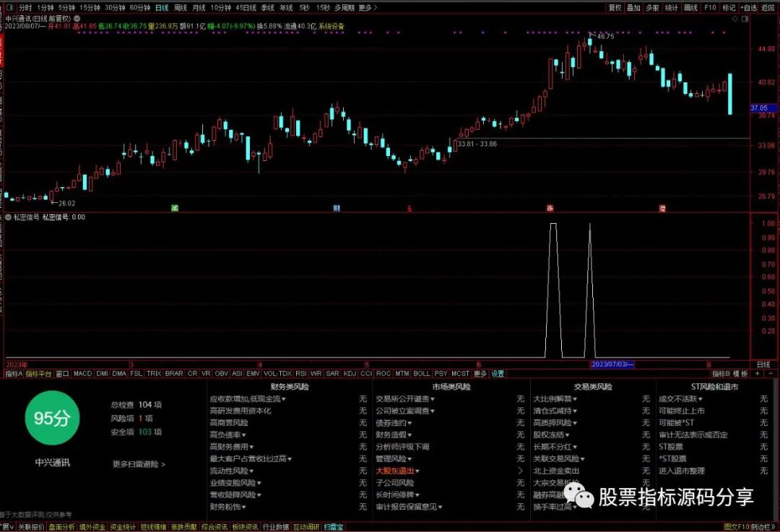Click the diamond icon at chart top right

pos(735,19)
